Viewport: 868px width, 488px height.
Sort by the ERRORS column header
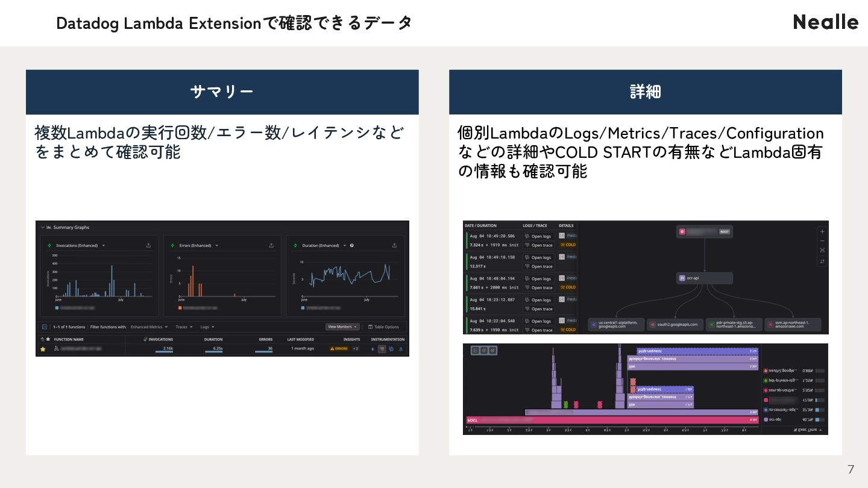coord(266,339)
